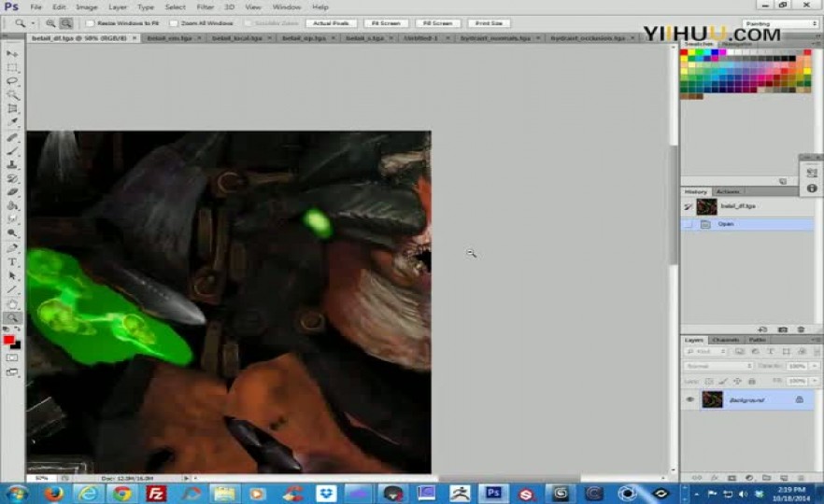Viewport: 824px width, 504px height.
Task: Select the Move tool
Action: point(12,54)
